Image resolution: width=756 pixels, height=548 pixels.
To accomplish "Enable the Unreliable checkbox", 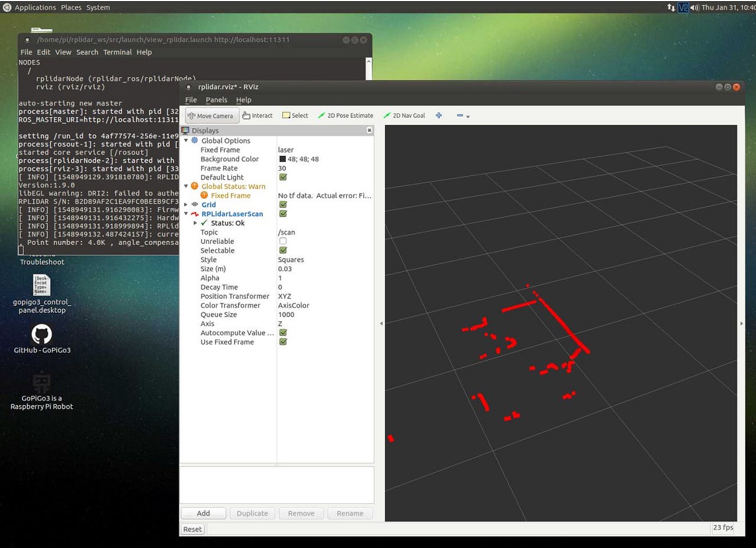I will (x=282, y=241).
